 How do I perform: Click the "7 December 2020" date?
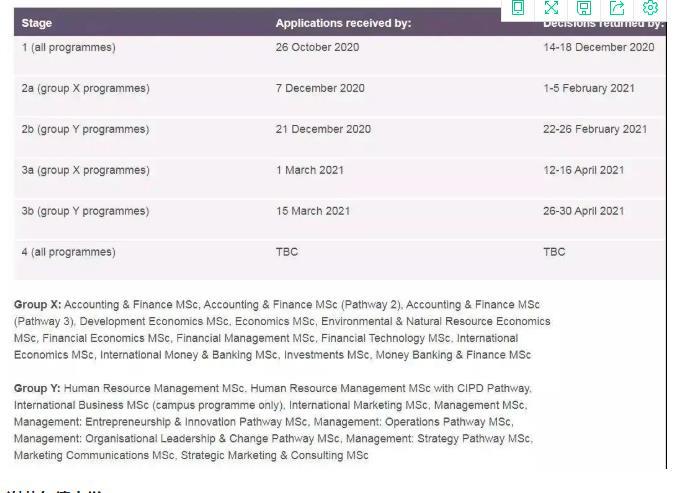tap(320, 88)
